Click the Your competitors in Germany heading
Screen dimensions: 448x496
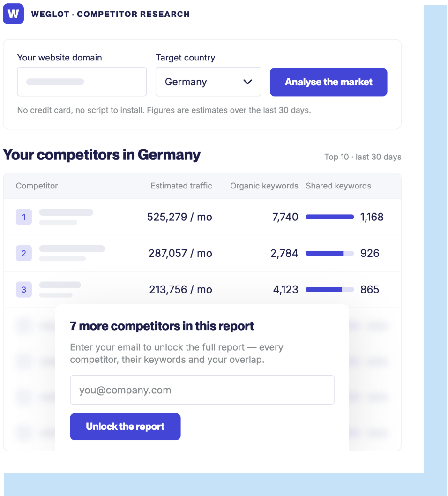(102, 155)
